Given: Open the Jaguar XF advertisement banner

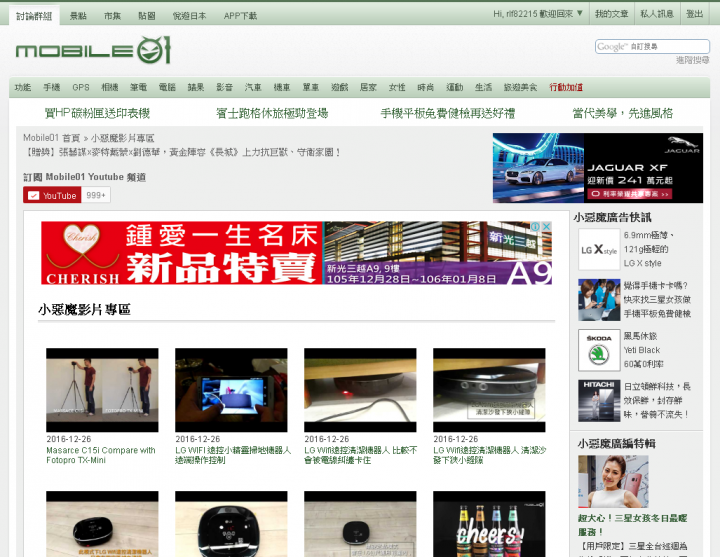Looking at the screenshot, I should pos(598,168).
